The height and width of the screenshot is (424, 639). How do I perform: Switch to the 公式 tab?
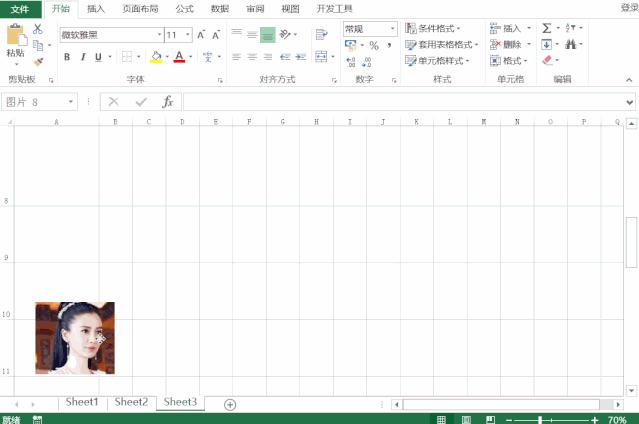(x=184, y=9)
